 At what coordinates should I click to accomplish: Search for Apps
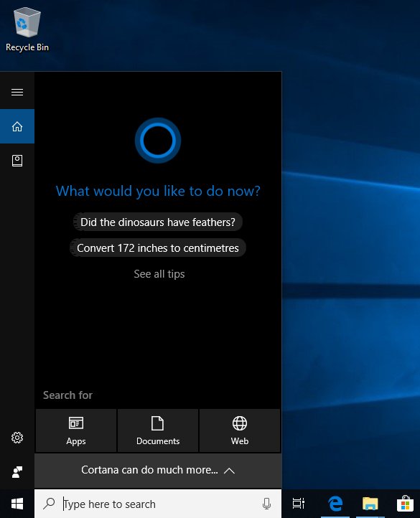tap(76, 430)
